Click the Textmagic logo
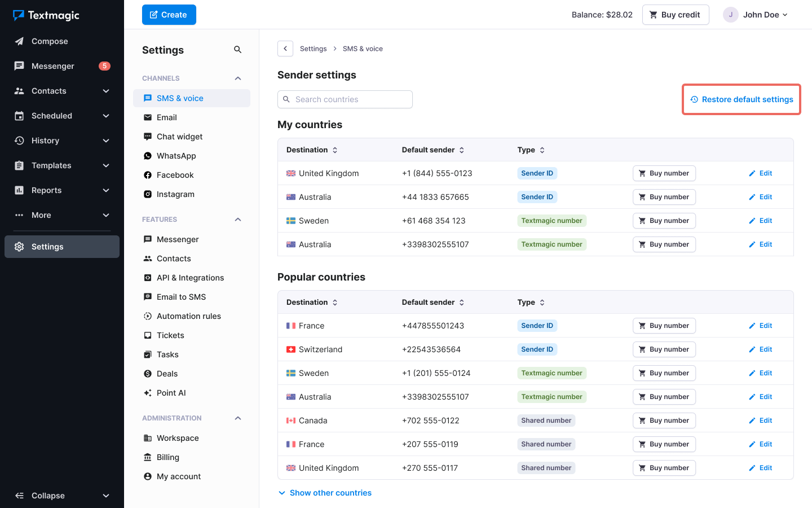The image size is (812, 508). (x=46, y=15)
